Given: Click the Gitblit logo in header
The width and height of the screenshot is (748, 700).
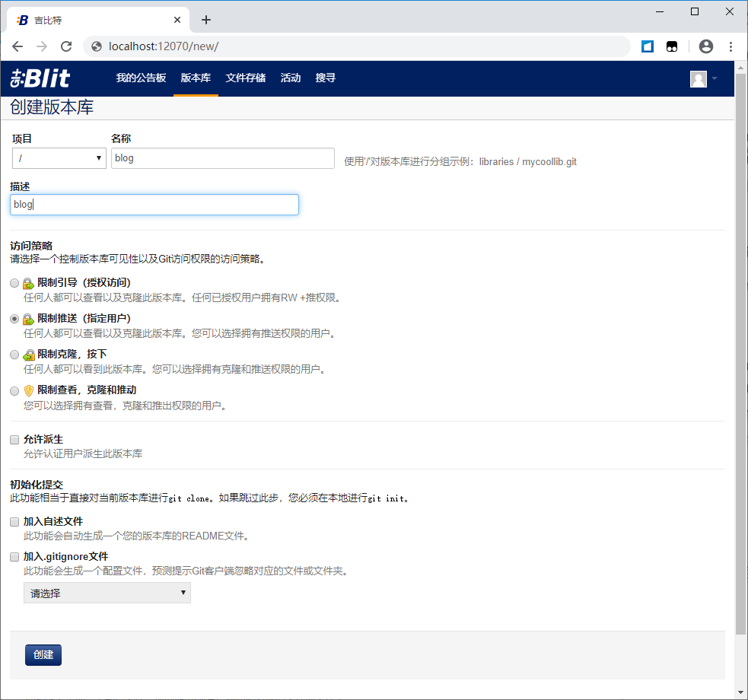Looking at the screenshot, I should click(x=40, y=78).
